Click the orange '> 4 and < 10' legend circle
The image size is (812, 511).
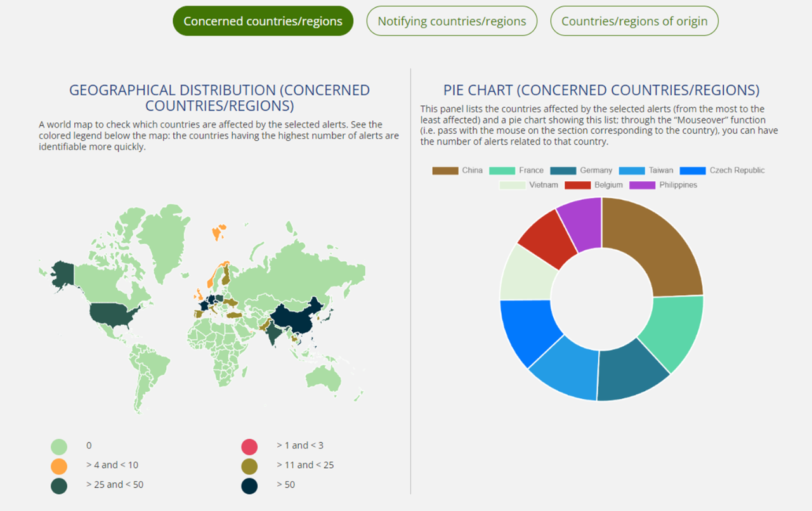pyautogui.click(x=59, y=466)
